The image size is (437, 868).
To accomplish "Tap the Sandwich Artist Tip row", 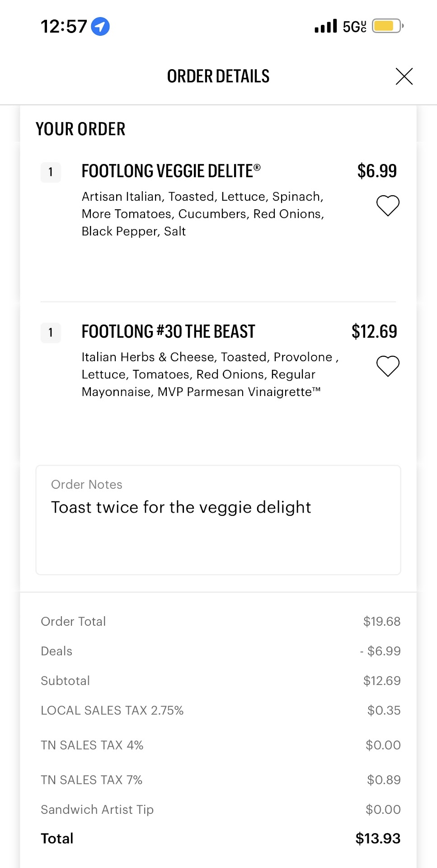I will 220,809.
